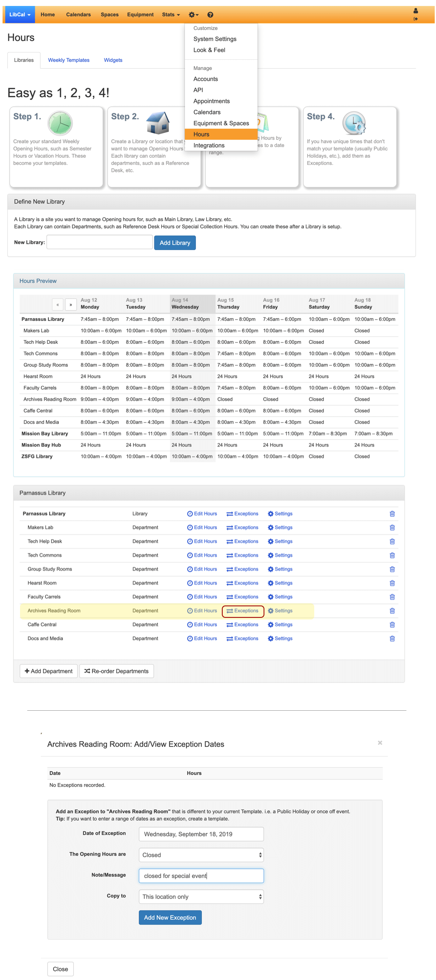The image size is (436, 980).
Task: Click the help question mark icon
Action: point(210,14)
